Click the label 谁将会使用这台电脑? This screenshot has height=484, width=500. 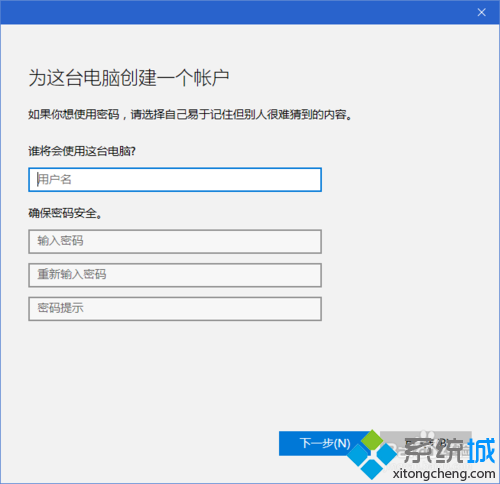pyautogui.click(x=82, y=151)
